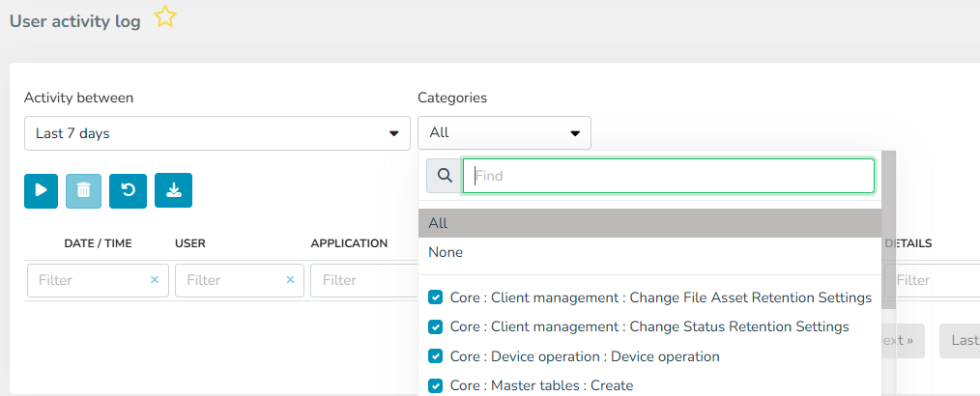Uncheck Change Status Retention Settings category
The height and width of the screenshot is (396, 980).
click(436, 326)
